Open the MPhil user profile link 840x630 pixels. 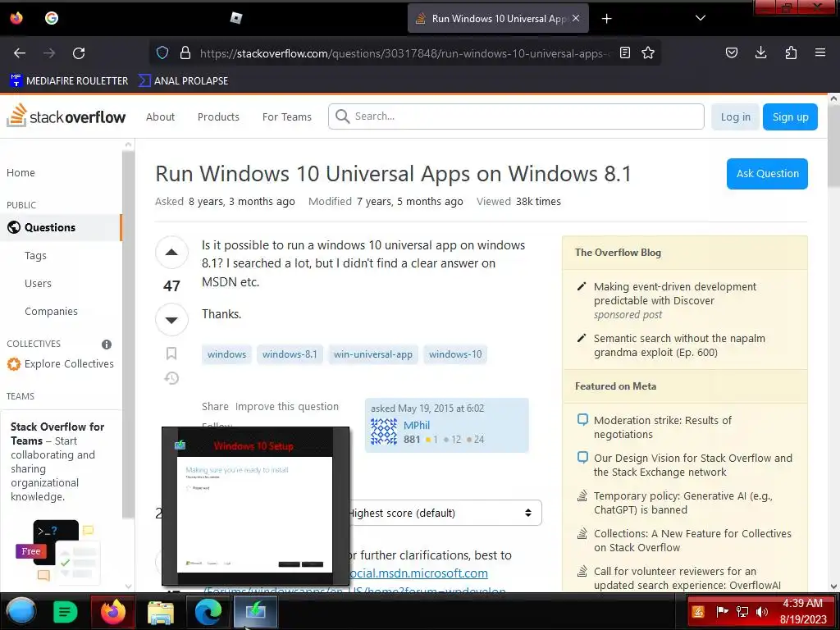416,425
